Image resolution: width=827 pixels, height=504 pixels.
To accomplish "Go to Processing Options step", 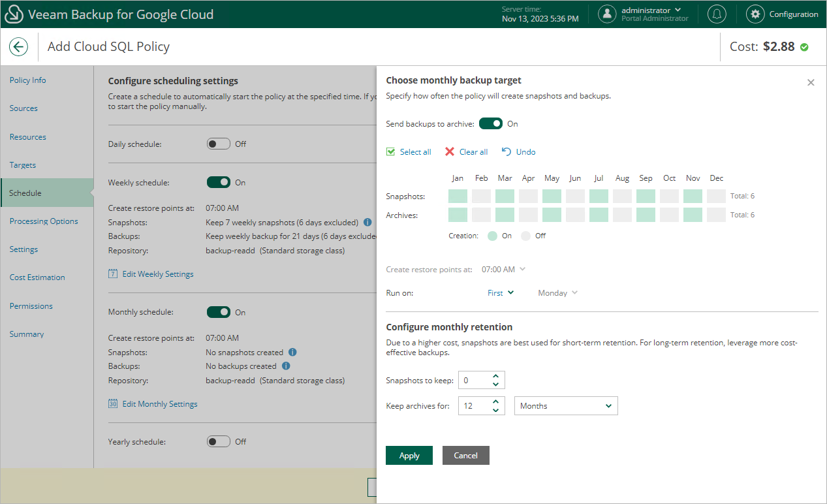I will (44, 221).
